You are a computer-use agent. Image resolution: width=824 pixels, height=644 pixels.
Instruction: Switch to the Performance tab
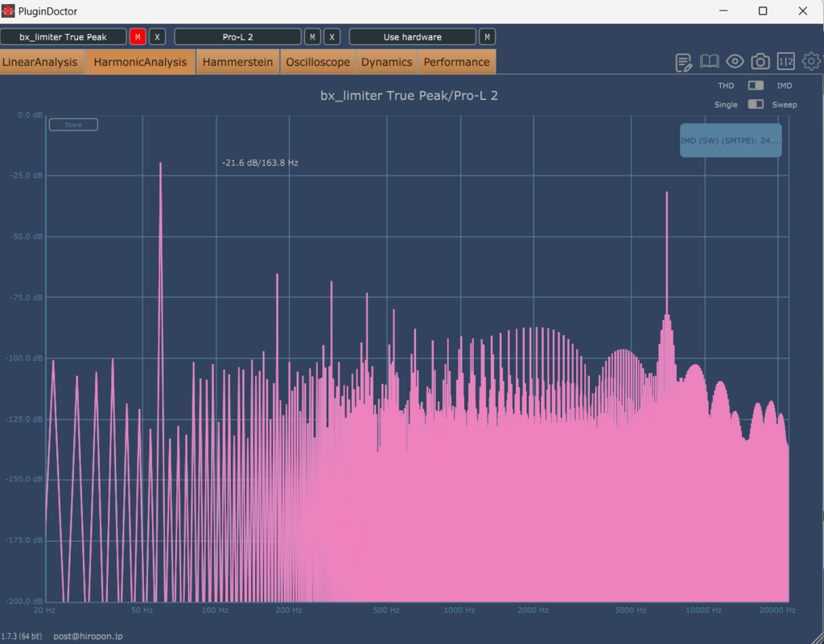(x=457, y=62)
